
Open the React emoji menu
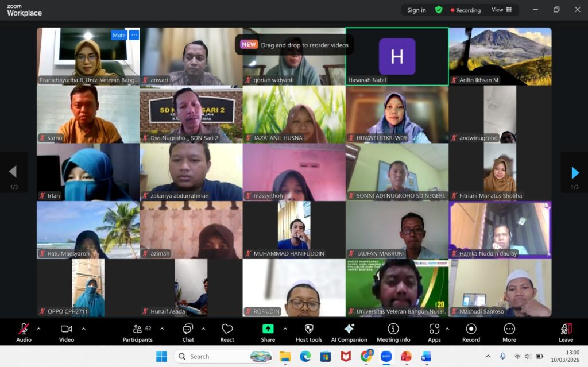(x=227, y=332)
